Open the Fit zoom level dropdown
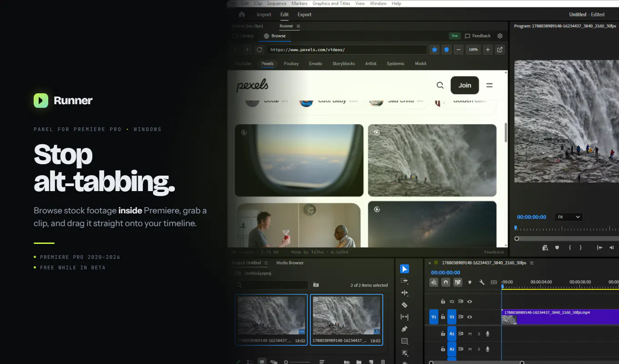Image resolution: width=619 pixels, height=364 pixels. point(568,217)
